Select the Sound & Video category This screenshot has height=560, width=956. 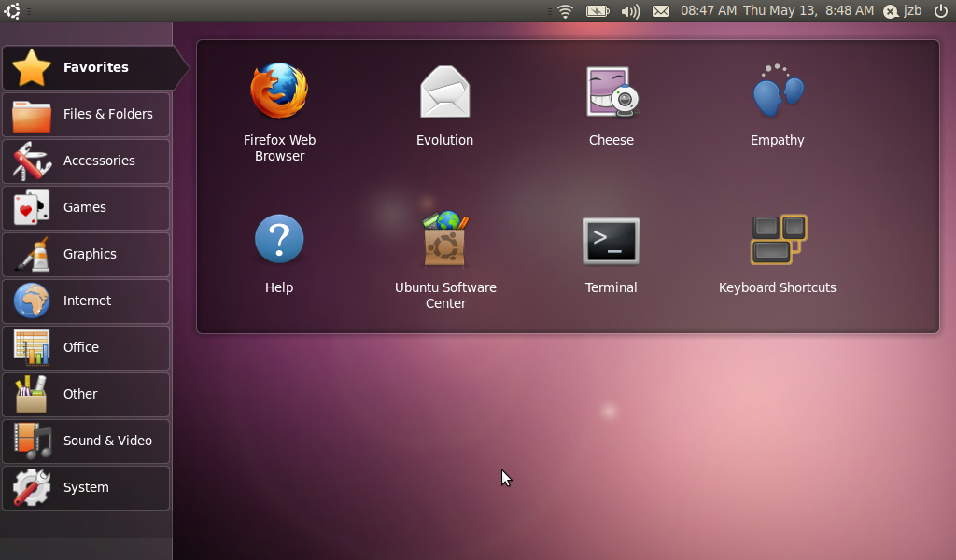point(87,441)
